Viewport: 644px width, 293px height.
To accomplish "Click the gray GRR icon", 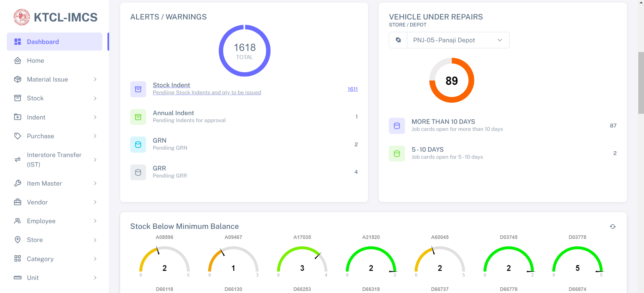I will 138,173.
